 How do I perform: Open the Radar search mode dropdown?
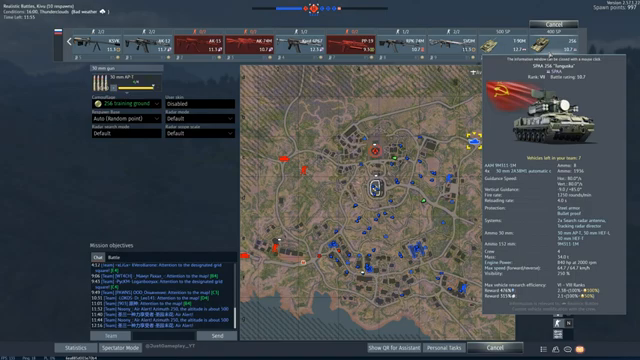point(127,133)
